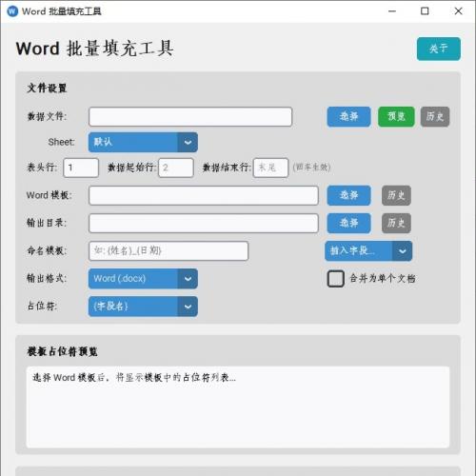Click the Word 模板 path field

204,195
